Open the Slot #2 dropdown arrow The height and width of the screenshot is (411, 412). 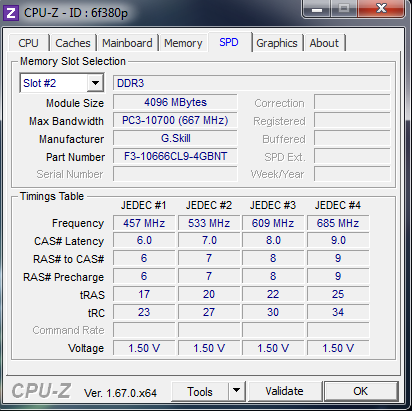tap(95, 83)
